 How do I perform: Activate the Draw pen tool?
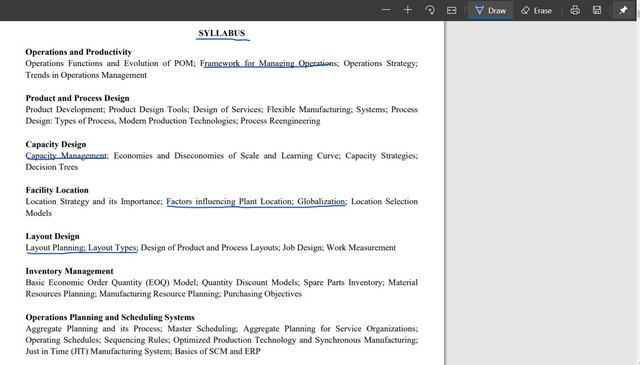(x=490, y=10)
